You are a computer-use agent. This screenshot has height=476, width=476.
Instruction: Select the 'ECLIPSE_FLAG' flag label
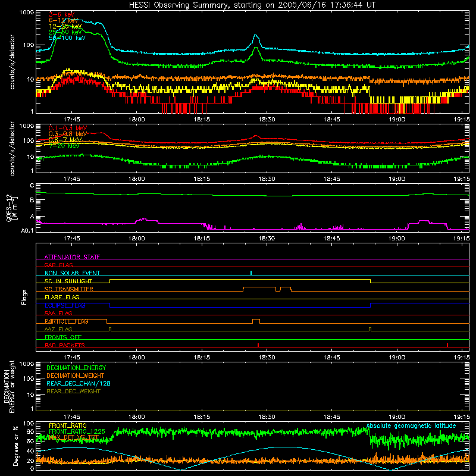(65, 305)
